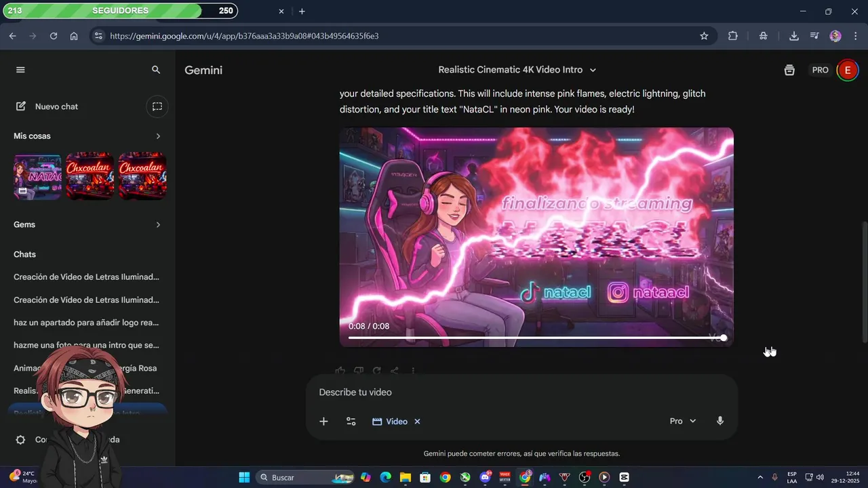The width and height of the screenshot is (868, 488).
Task: Open the settings gear at sidebar bottom
Action: [x=20, y=440]
